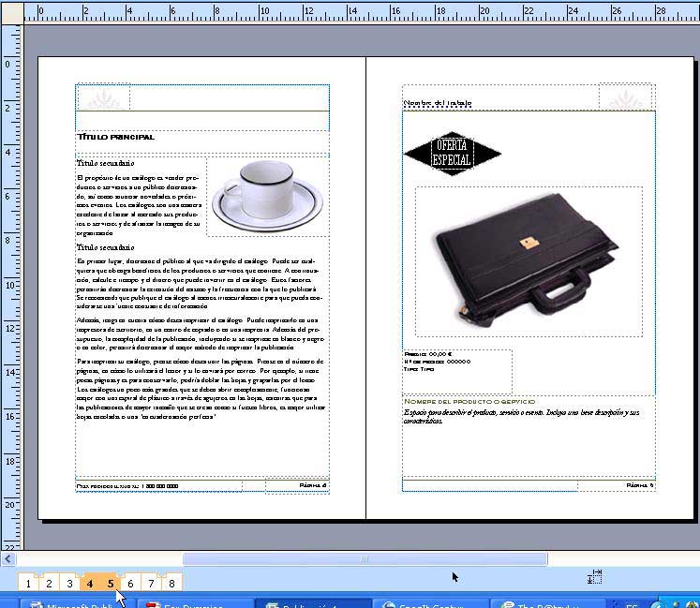
Task: Go to page 2 tab
Action: (x=49, y=583)
